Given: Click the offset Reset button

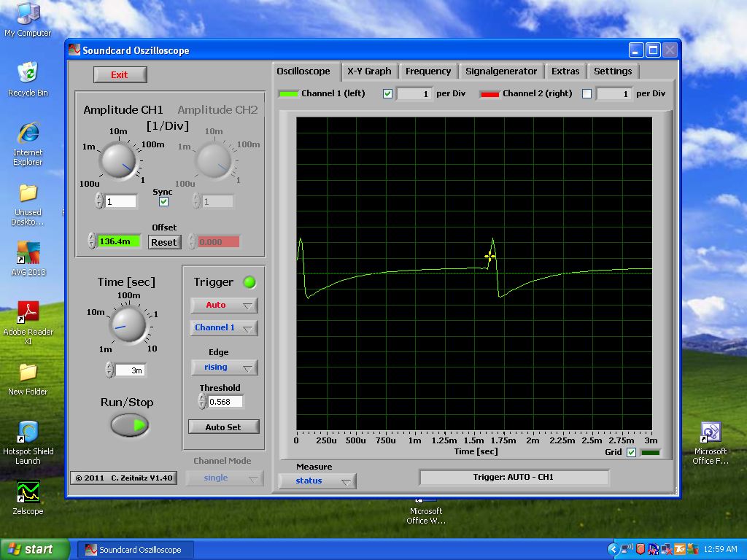Looking at the screenshot, I should (164, 242).
